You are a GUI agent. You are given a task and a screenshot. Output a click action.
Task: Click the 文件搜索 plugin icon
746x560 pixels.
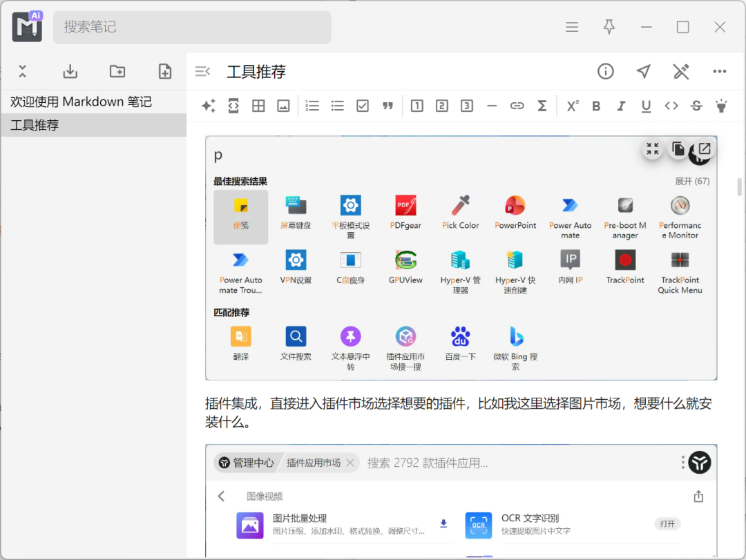(296, 336)
